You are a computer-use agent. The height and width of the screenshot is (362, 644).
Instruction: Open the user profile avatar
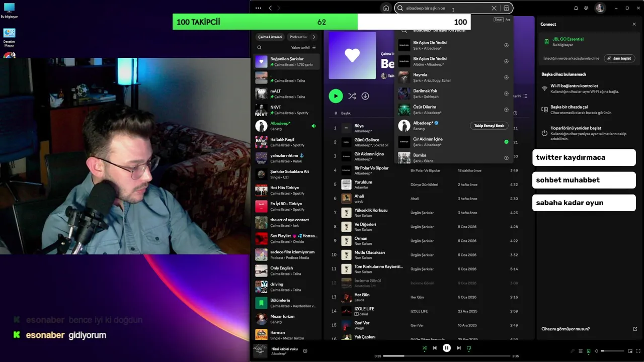(600, 8)
